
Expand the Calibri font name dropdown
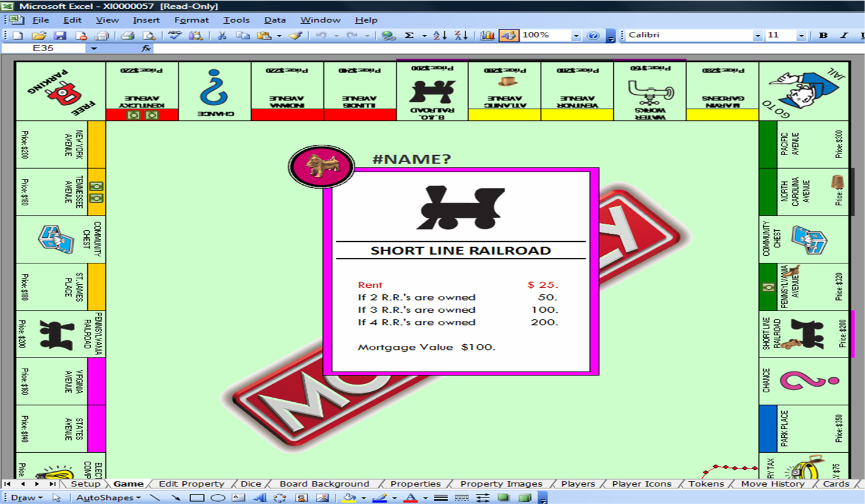tap(757, 35)
